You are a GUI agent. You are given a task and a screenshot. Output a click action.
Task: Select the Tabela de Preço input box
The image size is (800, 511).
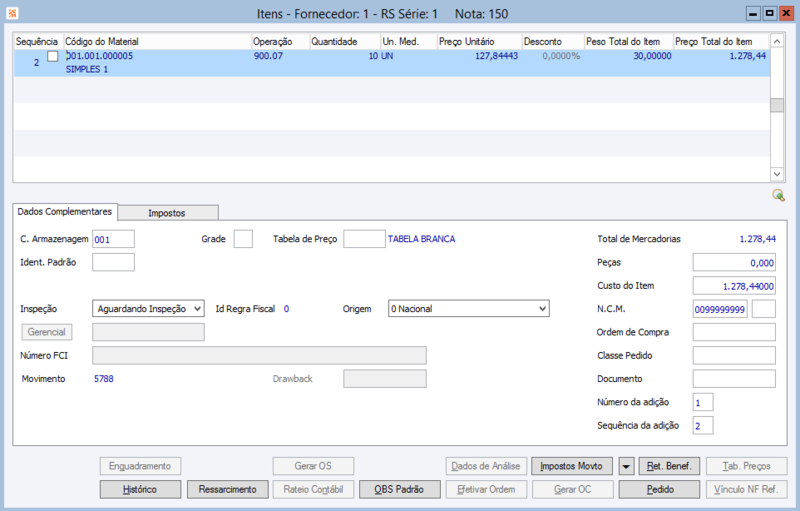click(x=363, y=239)
